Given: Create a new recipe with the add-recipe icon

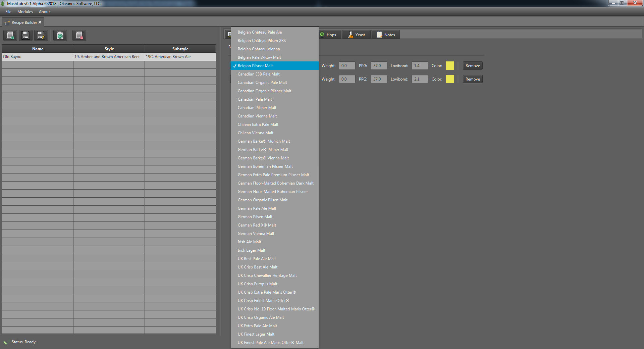Looking at the screenshot, I should coord(10,35).
